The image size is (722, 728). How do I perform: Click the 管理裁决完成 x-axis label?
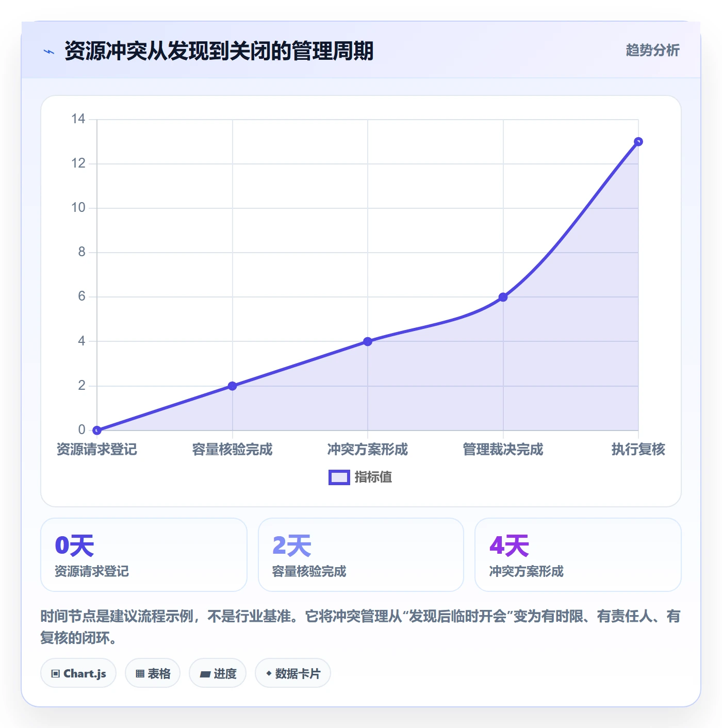coord(503,449)
